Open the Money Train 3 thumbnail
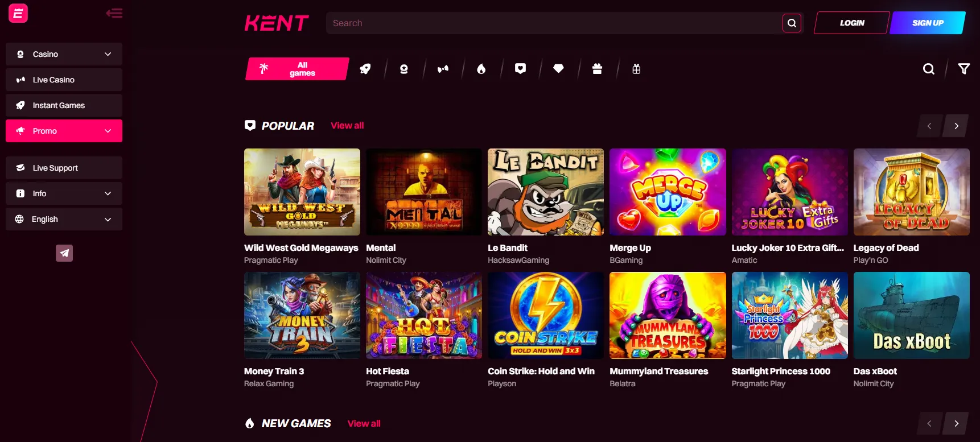Image resolution: width=980 pixels, height=442 pixels. coord(302,315)
